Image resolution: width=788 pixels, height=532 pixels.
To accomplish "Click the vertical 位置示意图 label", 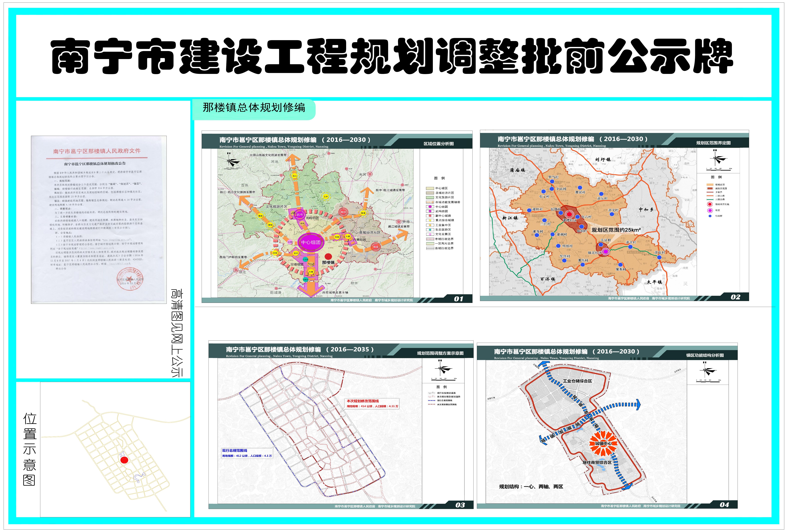I will coord(30,449).
